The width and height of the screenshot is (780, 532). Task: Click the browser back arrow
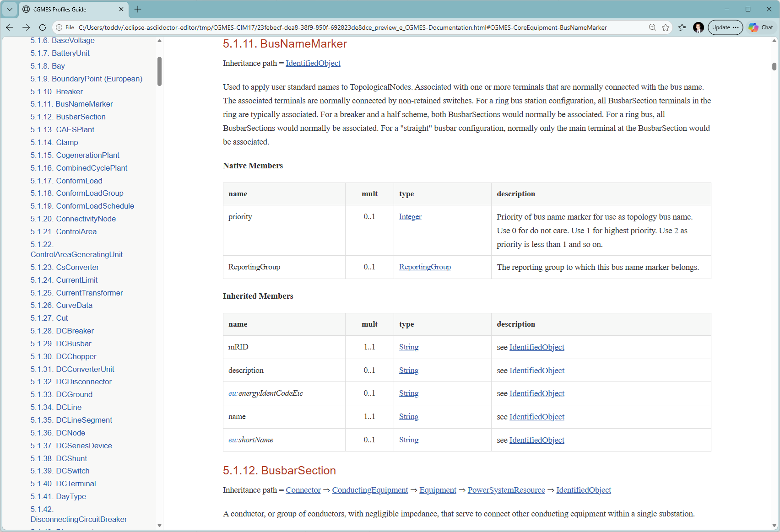(10, 27)
